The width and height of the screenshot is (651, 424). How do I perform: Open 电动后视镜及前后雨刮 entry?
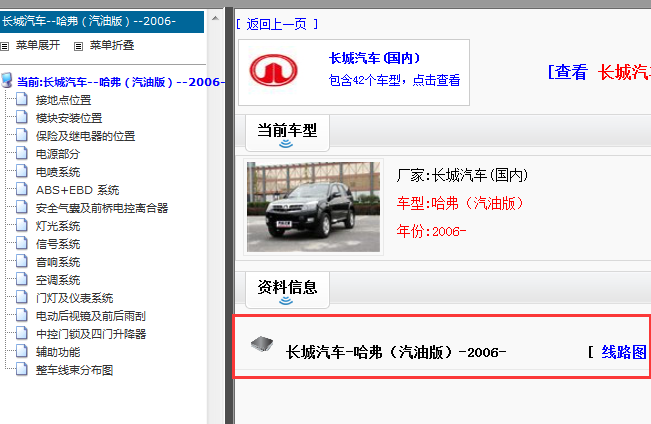pyautogui.click(x=91, y=316)
